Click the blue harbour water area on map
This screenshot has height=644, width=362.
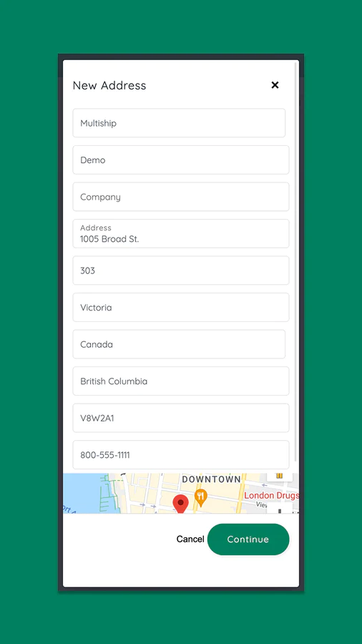pyautogui.click(x=82, y=493)
